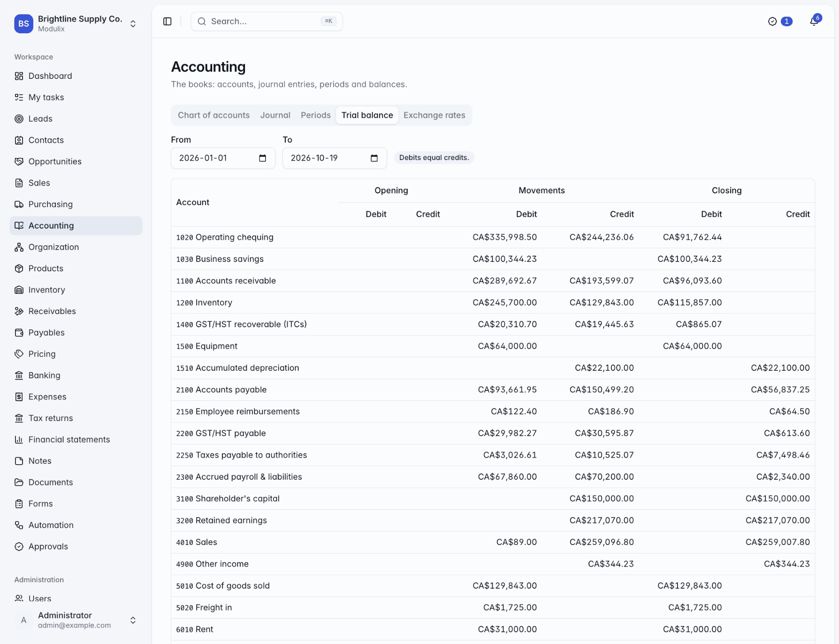Select the Exchange rates tab
Viewport: 839px width, 644px height.
[x=435, y=115]
